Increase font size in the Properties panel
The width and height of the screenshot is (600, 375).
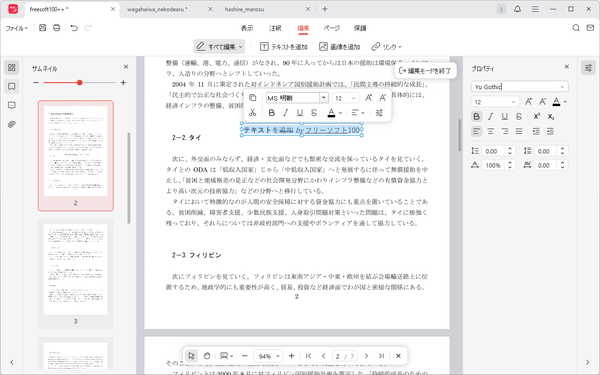pos(528,102)
